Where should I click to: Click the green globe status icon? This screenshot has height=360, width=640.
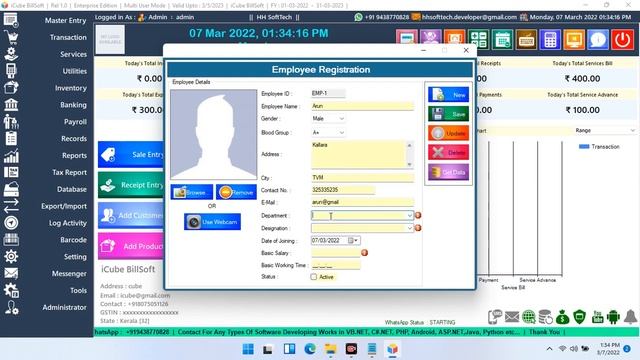tap(529, 317)
